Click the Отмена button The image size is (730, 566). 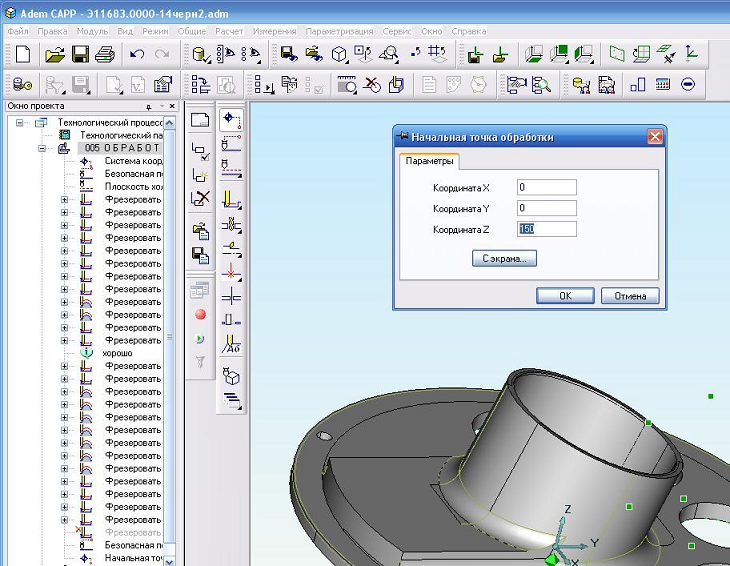pos(630,296)
